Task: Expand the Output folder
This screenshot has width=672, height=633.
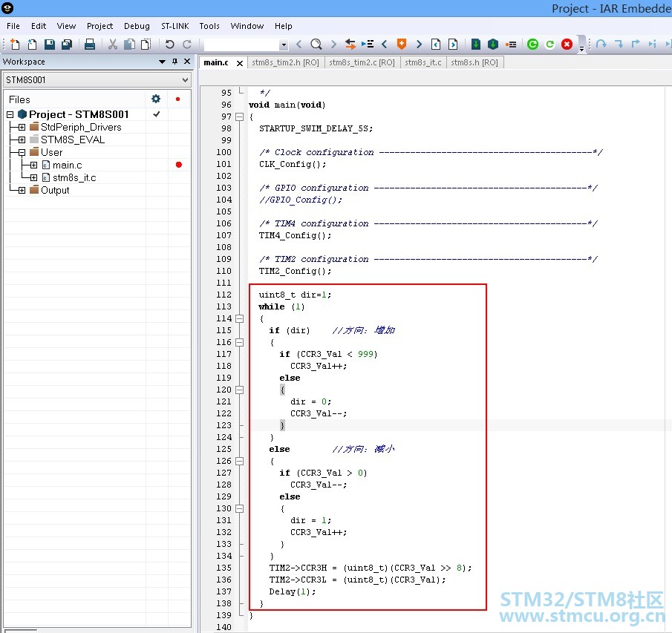Action: click(x=22, y=190)
